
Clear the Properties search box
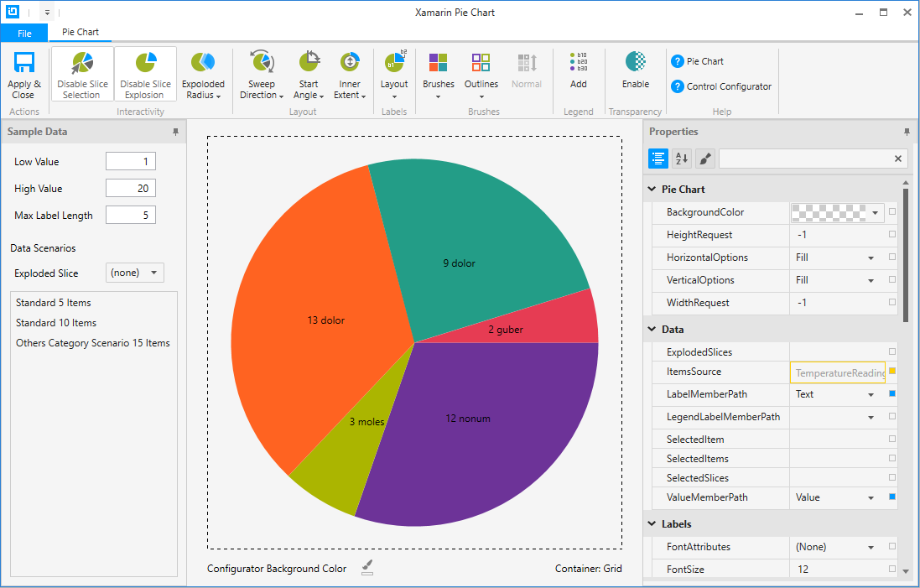(897, 159)
